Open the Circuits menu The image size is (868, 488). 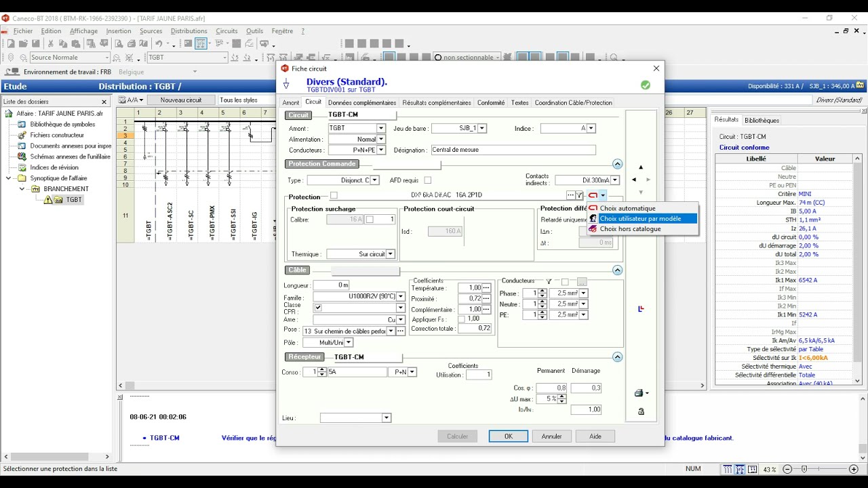click(x=226, y=31)
